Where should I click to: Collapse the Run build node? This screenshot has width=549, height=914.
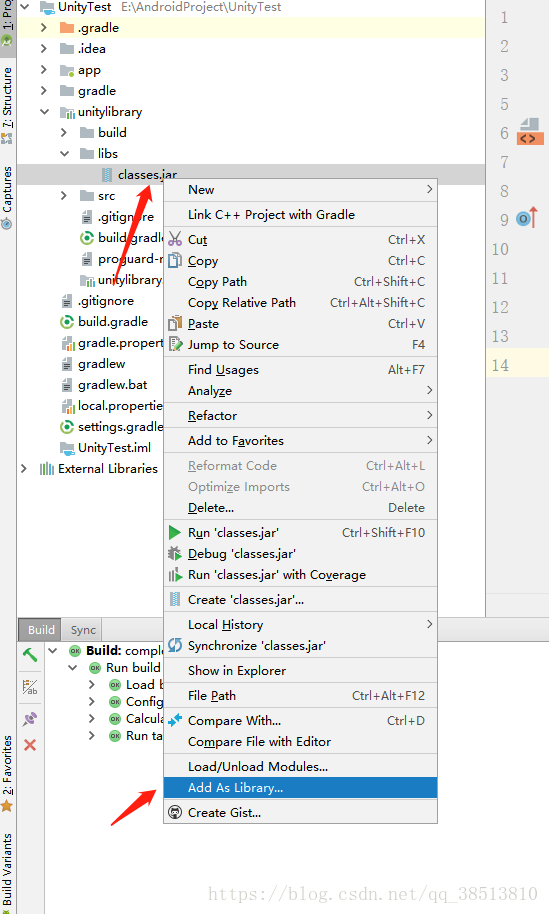pyautogui.click(x=73, y=667)
